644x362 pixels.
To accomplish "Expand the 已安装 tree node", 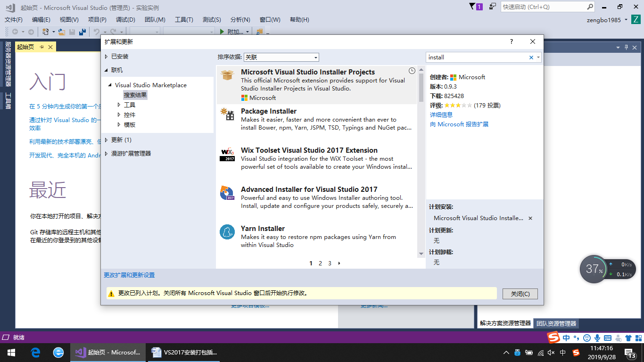I will point(106,57).
